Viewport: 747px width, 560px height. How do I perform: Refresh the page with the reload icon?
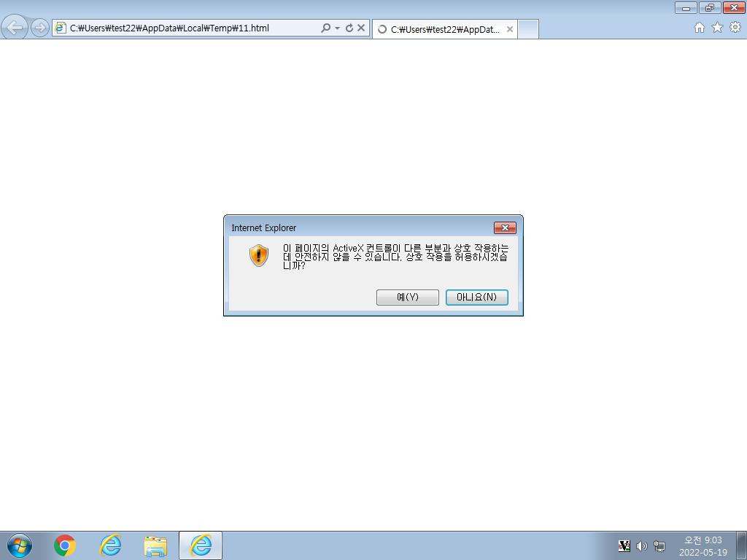pyautogui.click(x=349, y=28)
